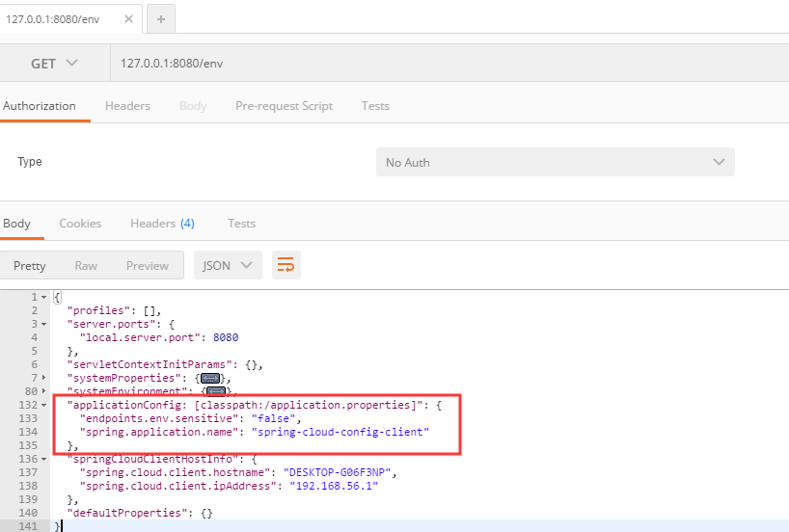Click the "profiles" key on line 2
The width and height of the screenshot is (789, 532).
[98, 310]
